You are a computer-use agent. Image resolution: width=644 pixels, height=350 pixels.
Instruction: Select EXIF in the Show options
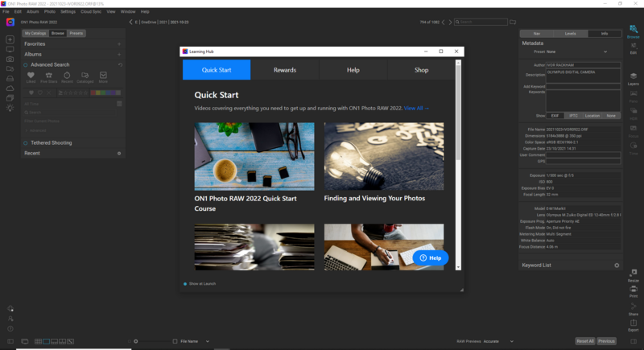(555, 116)
